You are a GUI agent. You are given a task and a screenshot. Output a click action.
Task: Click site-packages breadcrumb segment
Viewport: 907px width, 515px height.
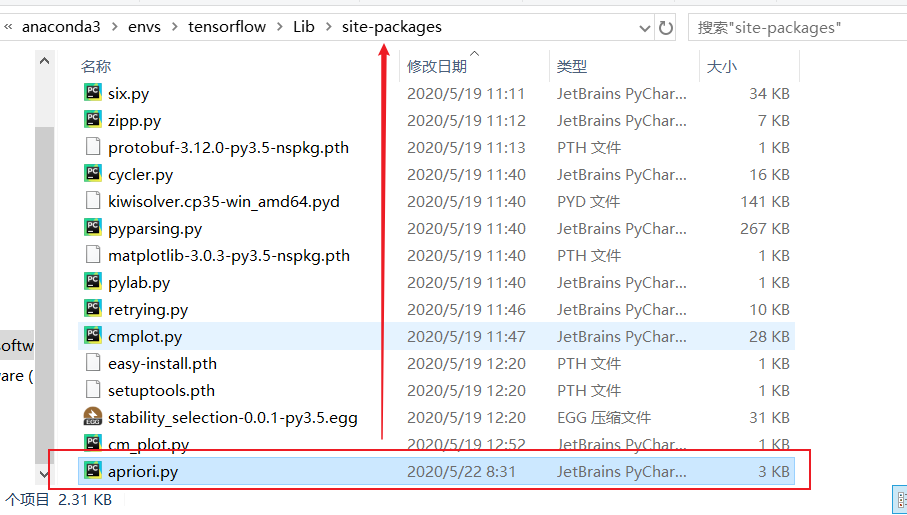click(x=392, y=27)
